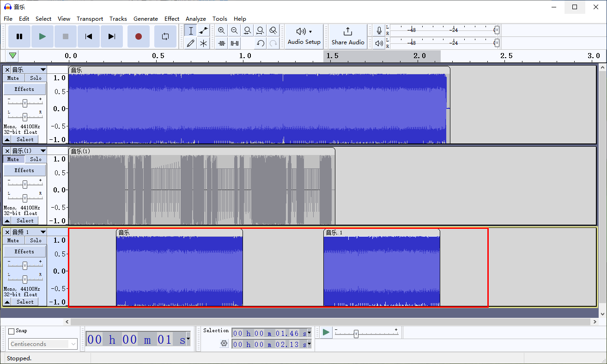Start playback with the Play button
607x364 pixels.
[x=42, y=36]
